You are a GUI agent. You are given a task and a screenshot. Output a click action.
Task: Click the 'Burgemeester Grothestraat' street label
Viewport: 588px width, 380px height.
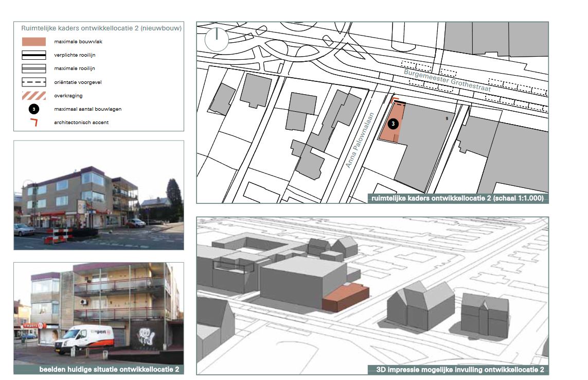pos(447,80)
